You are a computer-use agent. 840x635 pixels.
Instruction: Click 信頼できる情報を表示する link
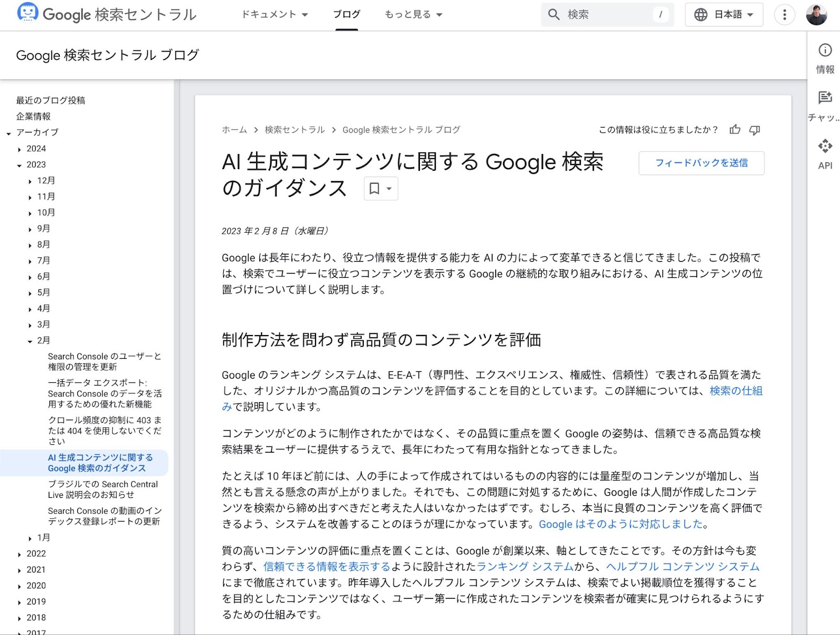(327, 567)
